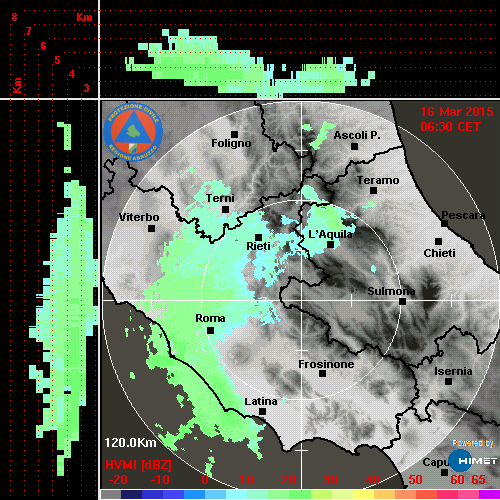Click the 'Pescara' map label
Image resolution: width=500 pixels, height=500 pixels.
coord(463,215)
